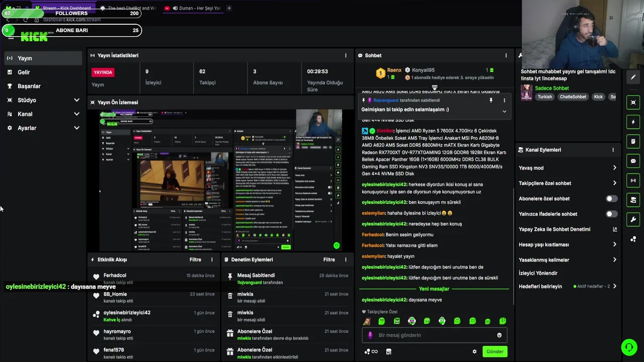Click Mesaj Sabitlendi moderation entry
The image size is (644, 362).
tap(288, 279)
